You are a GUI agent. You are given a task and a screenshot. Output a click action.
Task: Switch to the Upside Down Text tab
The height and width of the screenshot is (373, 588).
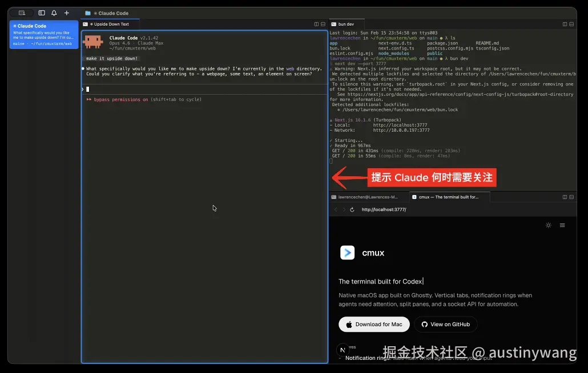click(110, 24)
